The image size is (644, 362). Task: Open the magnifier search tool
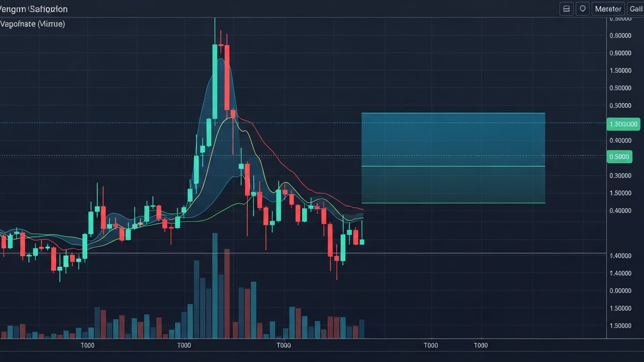pos(583,8)
